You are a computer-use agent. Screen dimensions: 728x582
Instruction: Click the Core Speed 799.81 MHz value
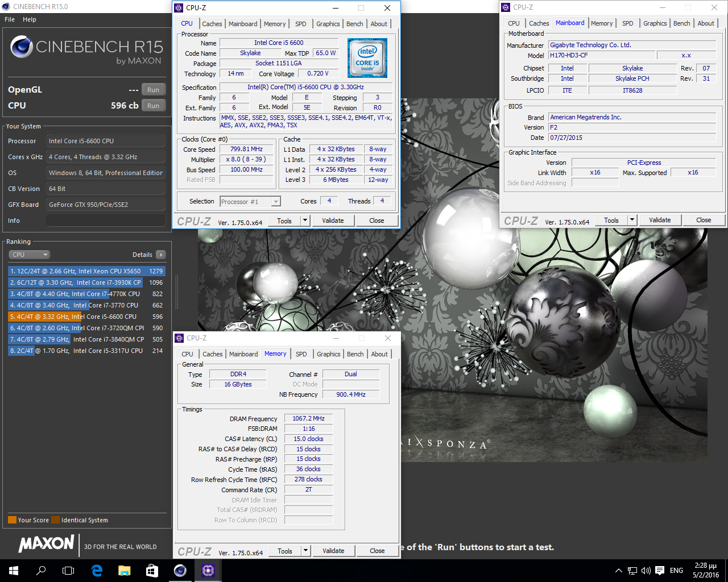247,149
